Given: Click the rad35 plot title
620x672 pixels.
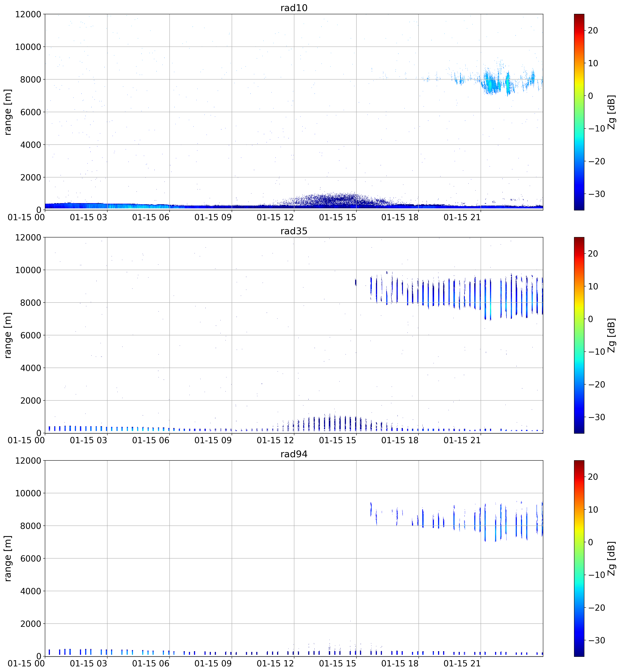Looking at the screenshot, I should pyautogui.click(x=294, y=231).
